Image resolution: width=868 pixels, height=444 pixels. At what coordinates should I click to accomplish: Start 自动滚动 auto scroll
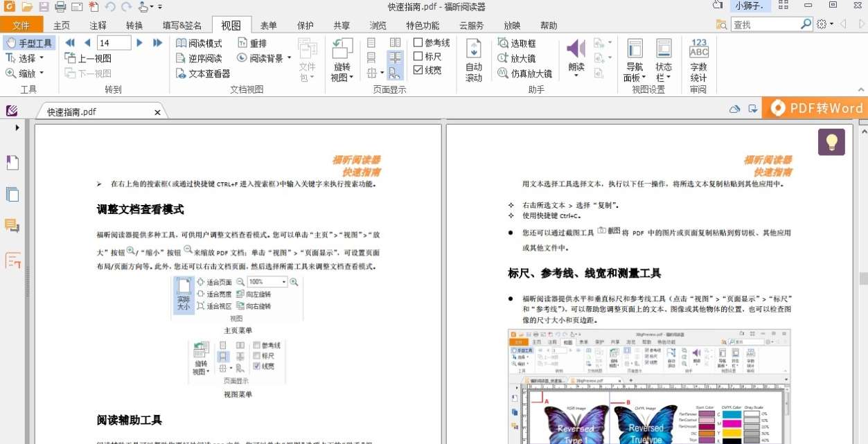point(474,61)
